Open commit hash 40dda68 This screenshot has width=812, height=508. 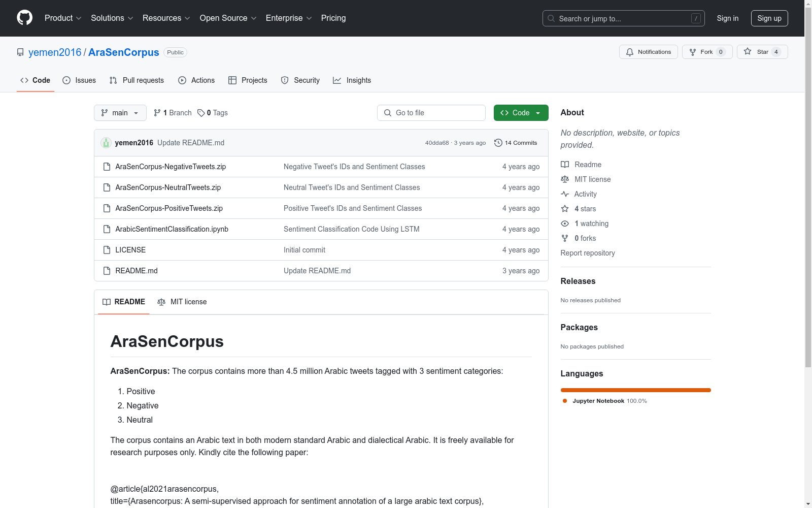coord(437,143)
